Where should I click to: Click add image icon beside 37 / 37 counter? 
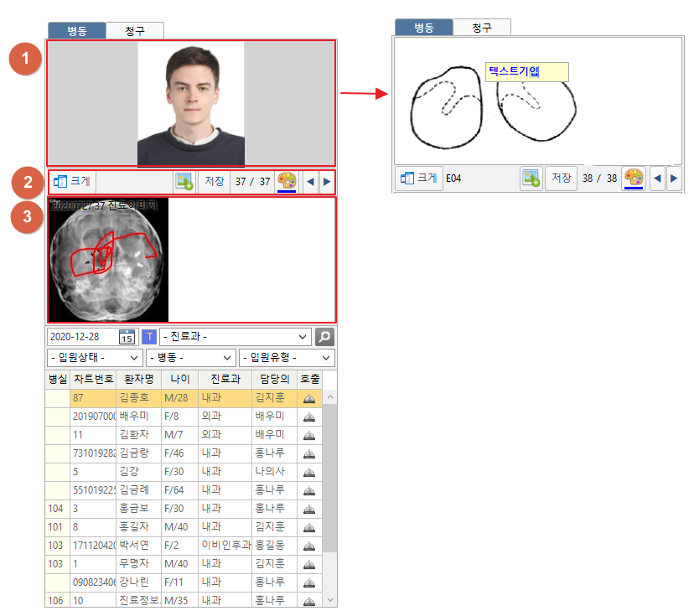click(184, 181)
